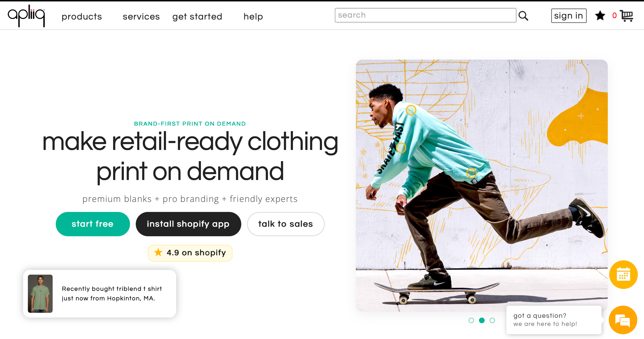Click the shoulder hotspot circle on sweatshirt
644x339 pixels.
click(x=411, y=110)
